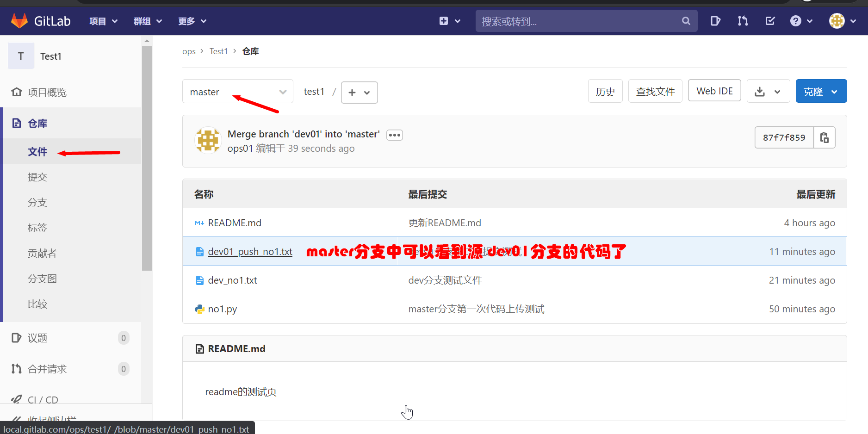This screenshot has width=868, height=434.
Task: Click the search magnifier icon
Action: coord(686,21)
